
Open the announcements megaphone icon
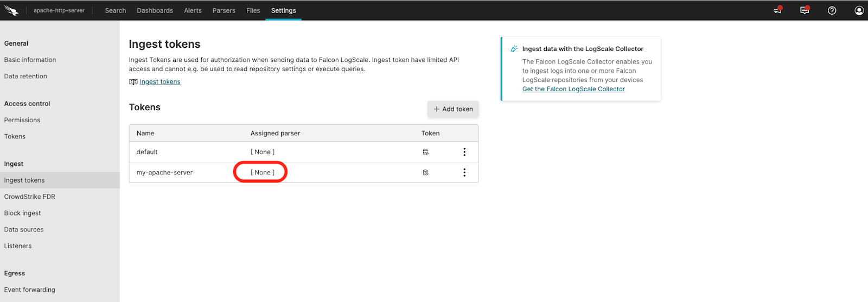[777, 10]
